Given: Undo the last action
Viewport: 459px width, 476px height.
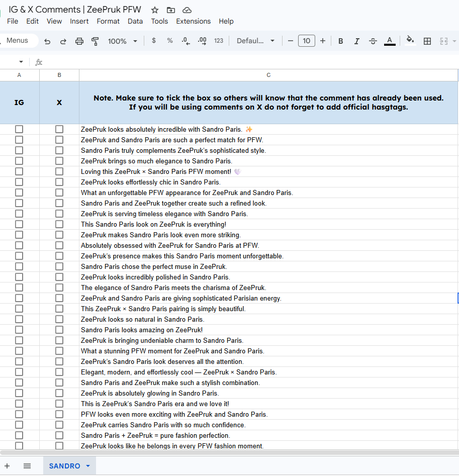Looking at the screenshot, I should 47,41.
